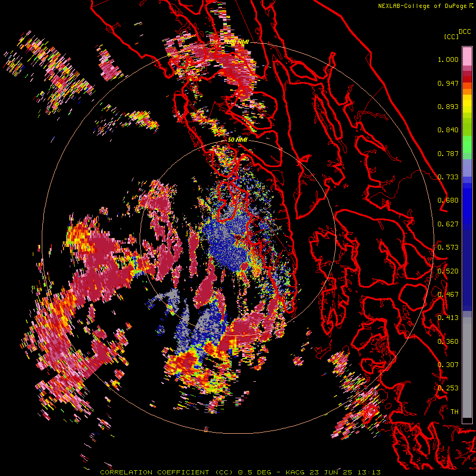Click the DCC product label above colorbar
Screen dimensions: 476x476
(x=464, y=32)
